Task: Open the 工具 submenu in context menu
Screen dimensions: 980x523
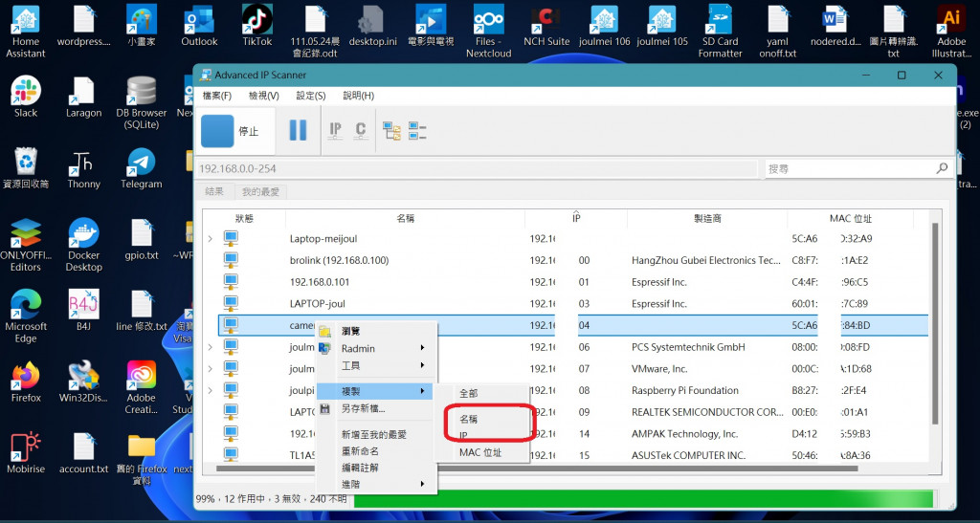Action: (376, 365)
